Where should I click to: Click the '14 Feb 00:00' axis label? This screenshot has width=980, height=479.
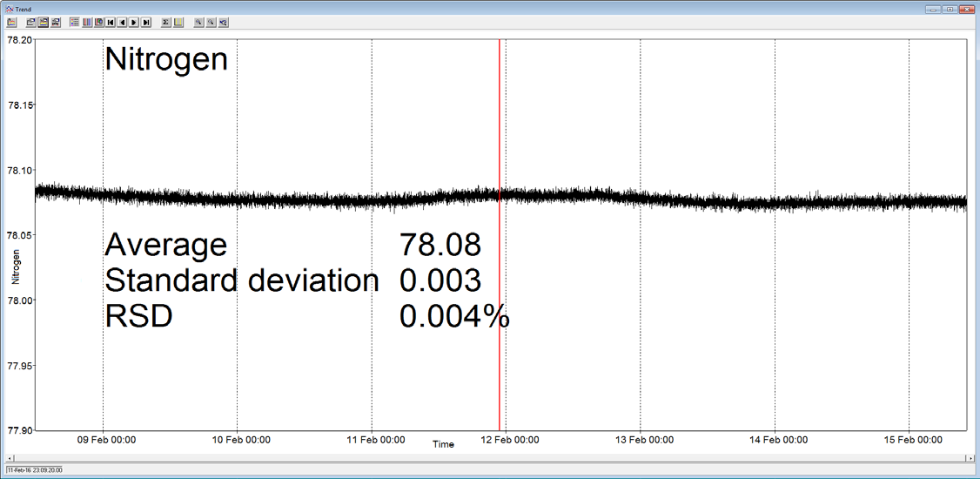tap(781, 440)
